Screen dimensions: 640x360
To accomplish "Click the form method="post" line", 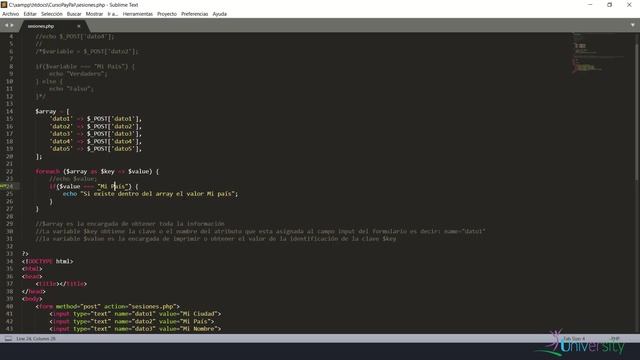I will point(107,306).
